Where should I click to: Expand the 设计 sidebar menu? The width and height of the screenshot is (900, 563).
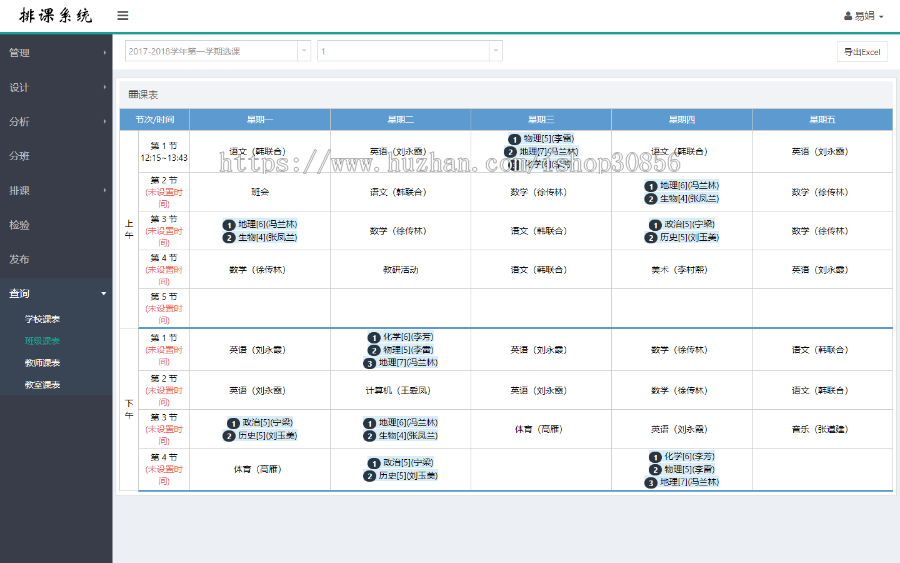point(56,87)
